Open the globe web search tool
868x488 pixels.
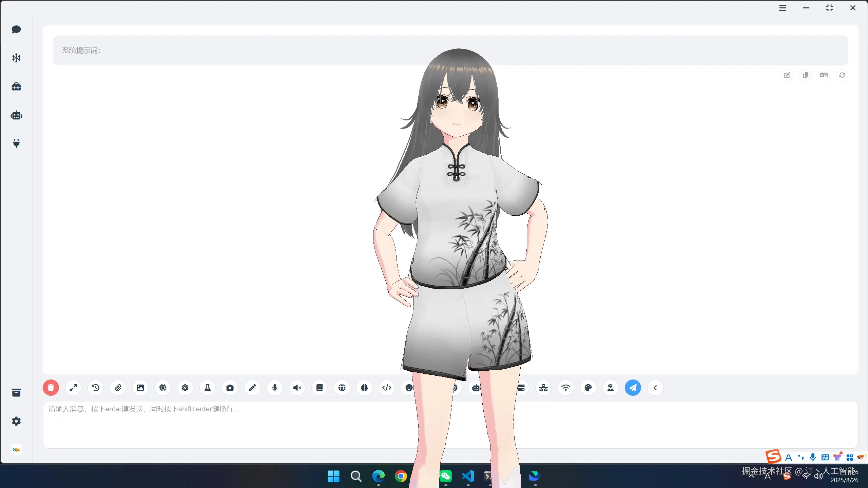(342, 388)
